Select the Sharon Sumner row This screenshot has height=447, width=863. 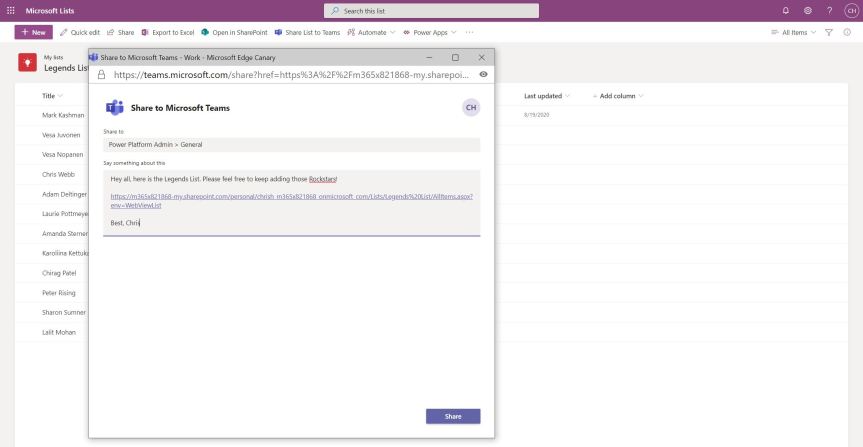[x=64, y=313]
